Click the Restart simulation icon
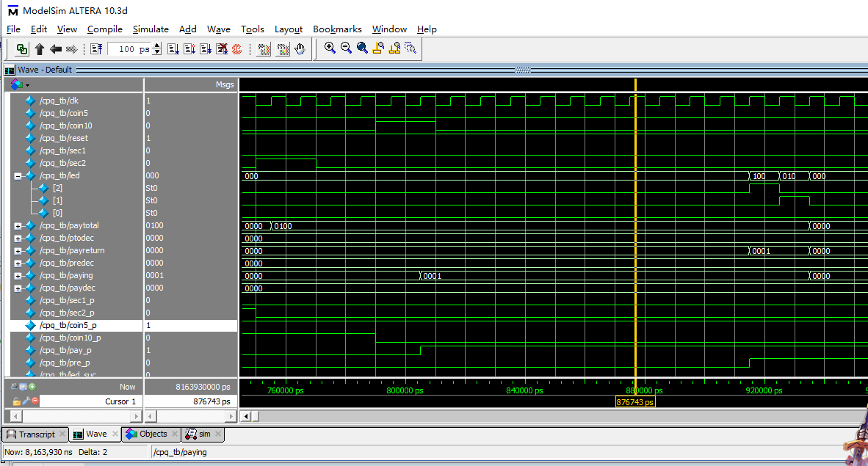The width and height of the screenshot is (868, 466). click(x=96, y=49)
